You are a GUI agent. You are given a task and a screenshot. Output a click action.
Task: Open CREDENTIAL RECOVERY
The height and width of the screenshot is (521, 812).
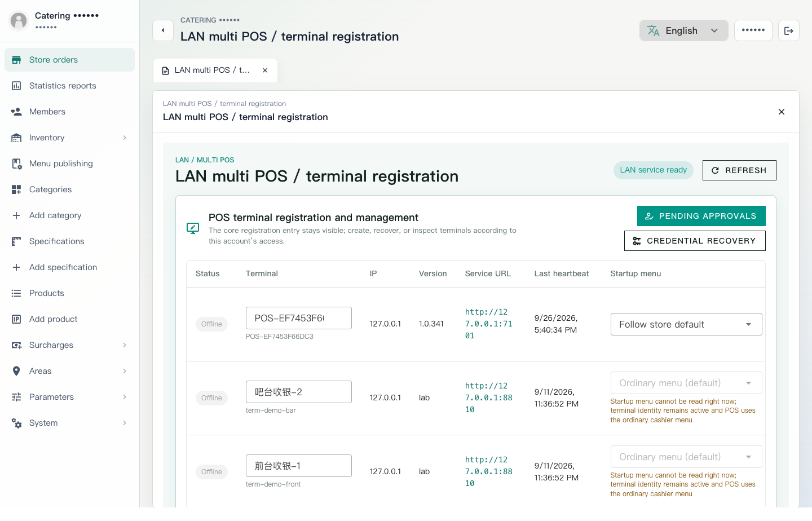coord(695,241)
